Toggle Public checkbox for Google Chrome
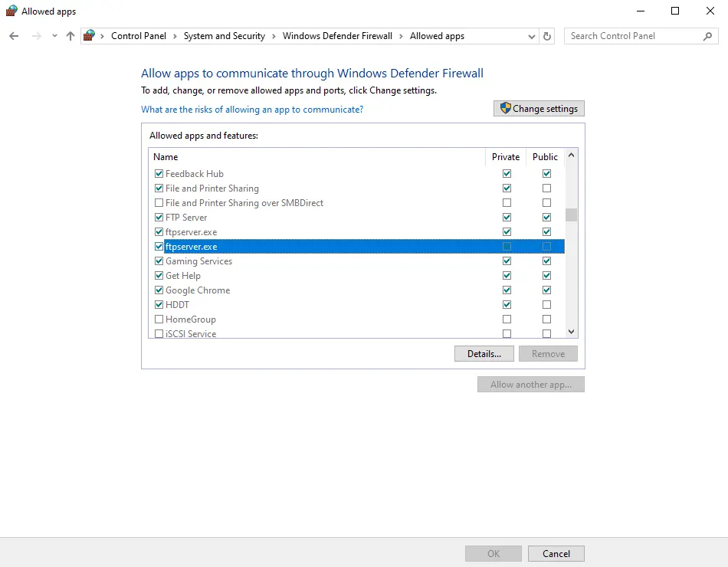Viewport: 728px width, 567px height. point(546,290)
